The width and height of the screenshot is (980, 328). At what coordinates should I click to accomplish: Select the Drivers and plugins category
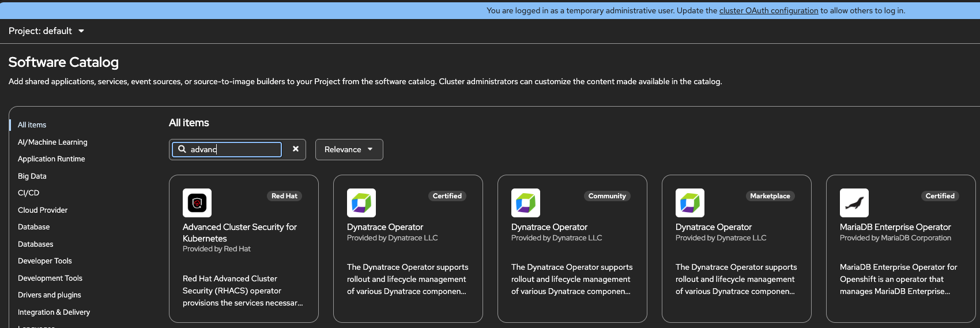50,295
